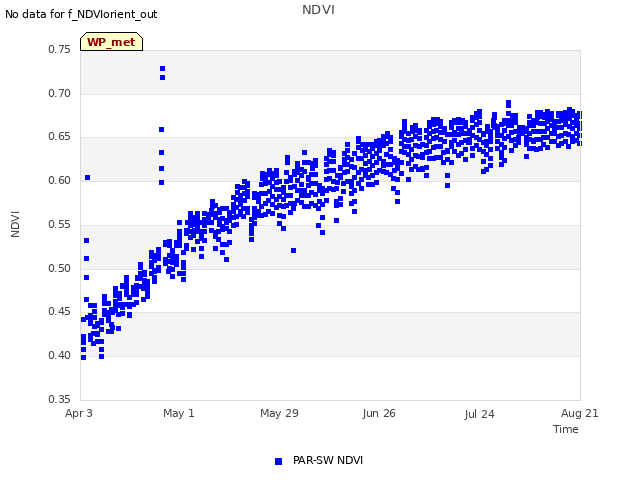Click the 0.65 y-axis tick label
Screen dimensions: 640x480
[60, 137]
